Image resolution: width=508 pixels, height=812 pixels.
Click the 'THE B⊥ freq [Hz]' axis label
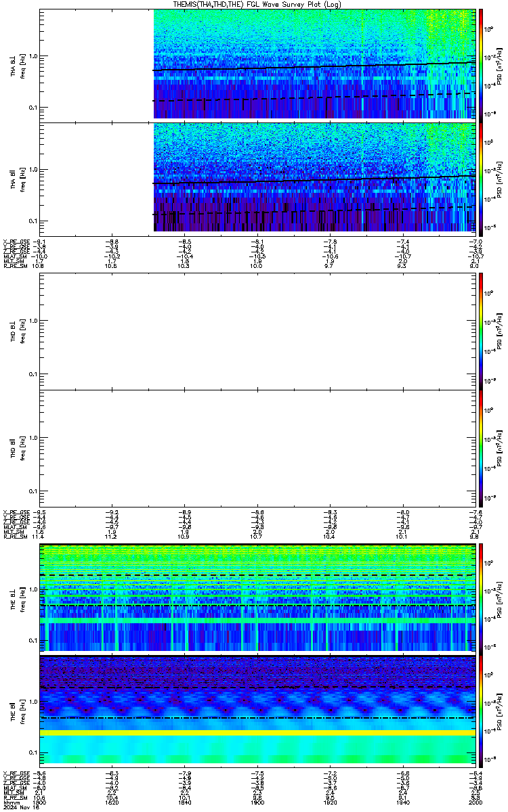point(18,598)
